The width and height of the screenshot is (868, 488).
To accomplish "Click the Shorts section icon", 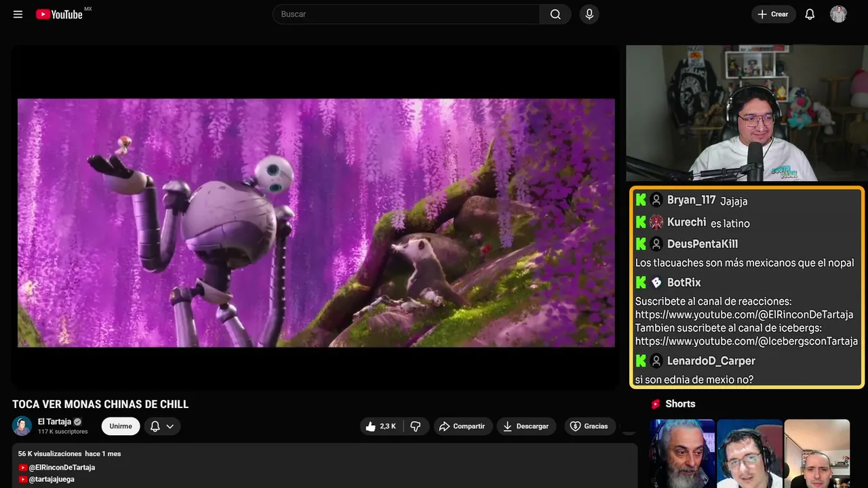I will 656,404.
